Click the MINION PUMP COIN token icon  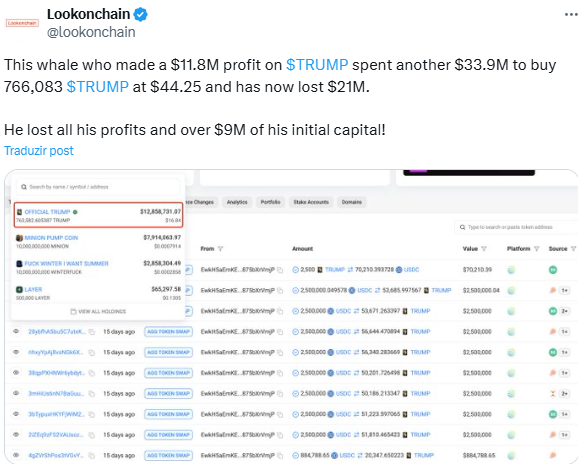[20, 238]
